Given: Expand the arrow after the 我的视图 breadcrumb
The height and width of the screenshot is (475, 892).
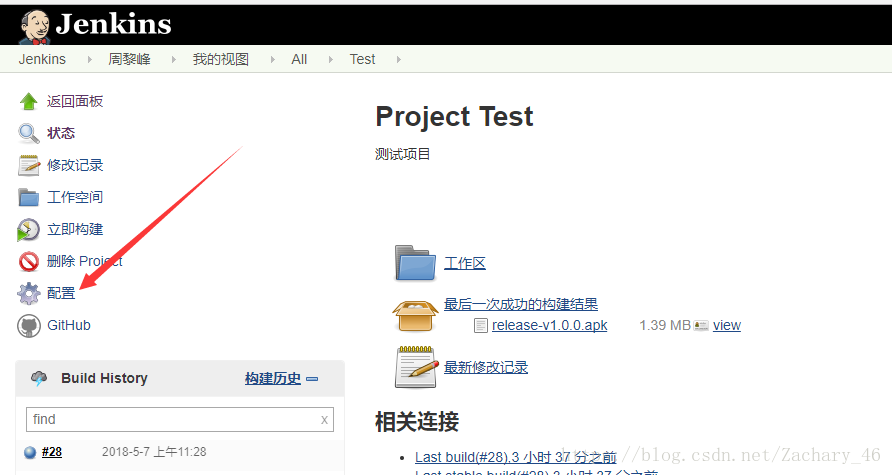Looking at the screenshot, I should [272, 59].
